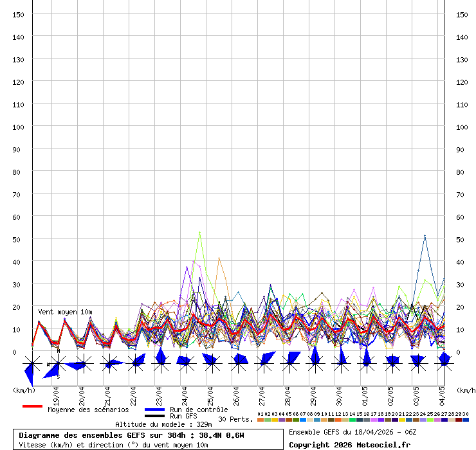Viewport: 476px width, 450px height.
Task: Click the 24/04 date label on axis
Action: pyautogui.click(x=185, y=393)
